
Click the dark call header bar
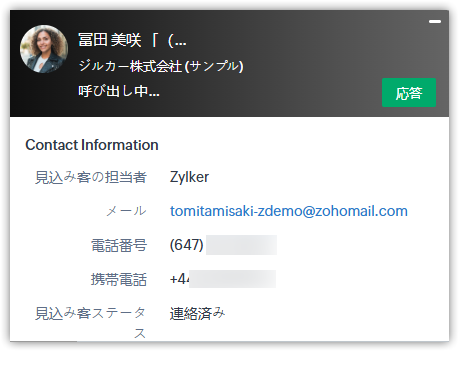coord(229,63)
